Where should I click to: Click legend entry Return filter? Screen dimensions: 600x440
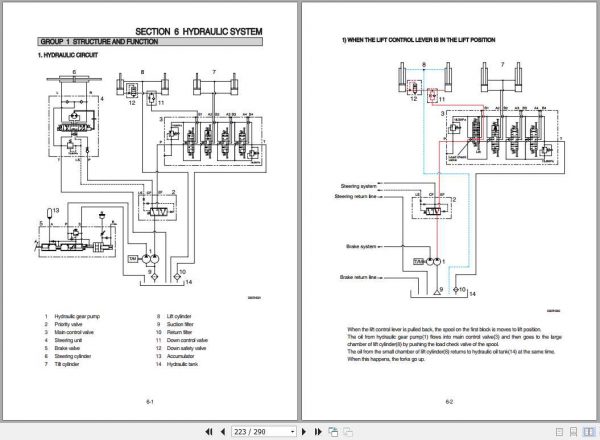pos(179,332)
